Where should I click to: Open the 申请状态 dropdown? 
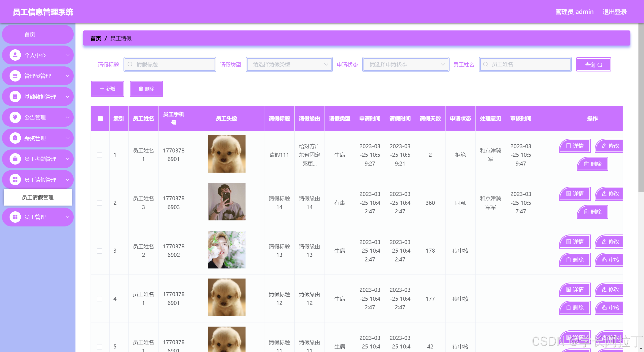coord(406,64)
